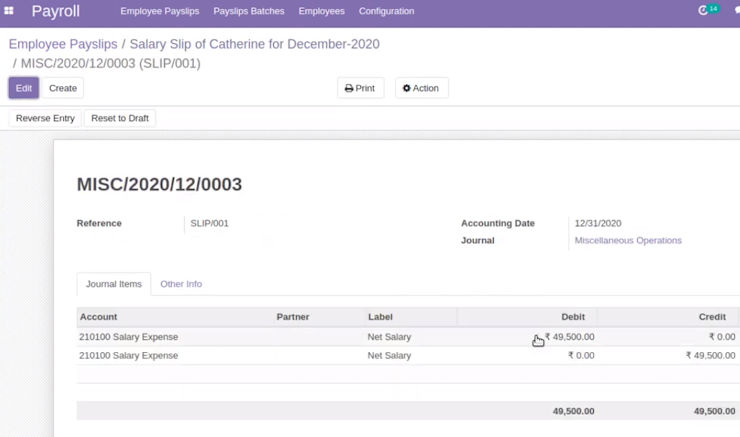Open the Action gear dropdown
Screen dimensions: 740x437
pyautogui.click(x=421, y=88)
